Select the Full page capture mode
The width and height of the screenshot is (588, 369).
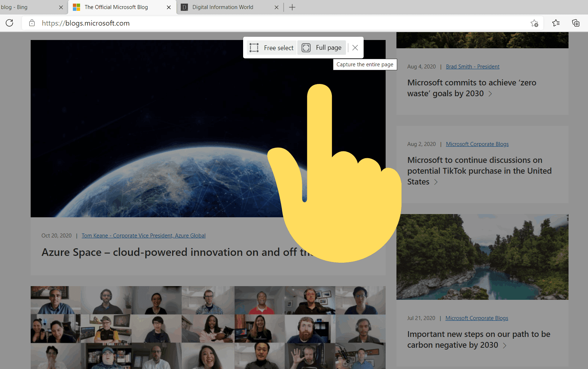321,48
